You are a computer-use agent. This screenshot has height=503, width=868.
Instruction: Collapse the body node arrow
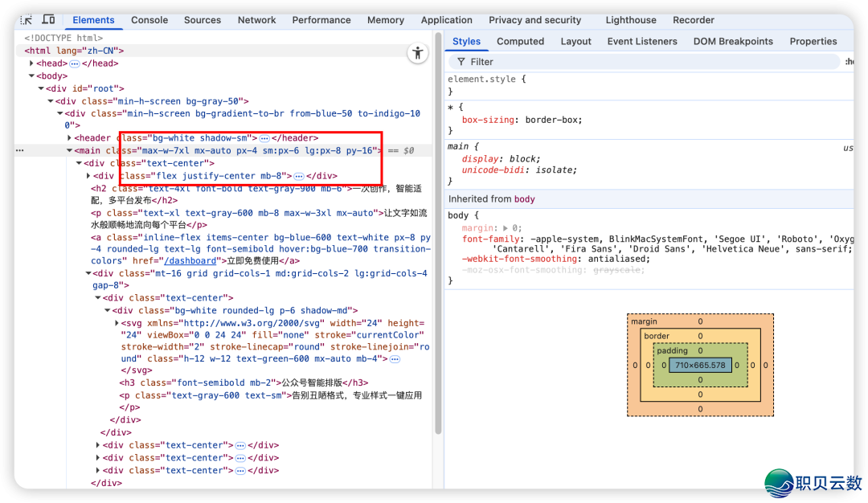tap(31, 76)
